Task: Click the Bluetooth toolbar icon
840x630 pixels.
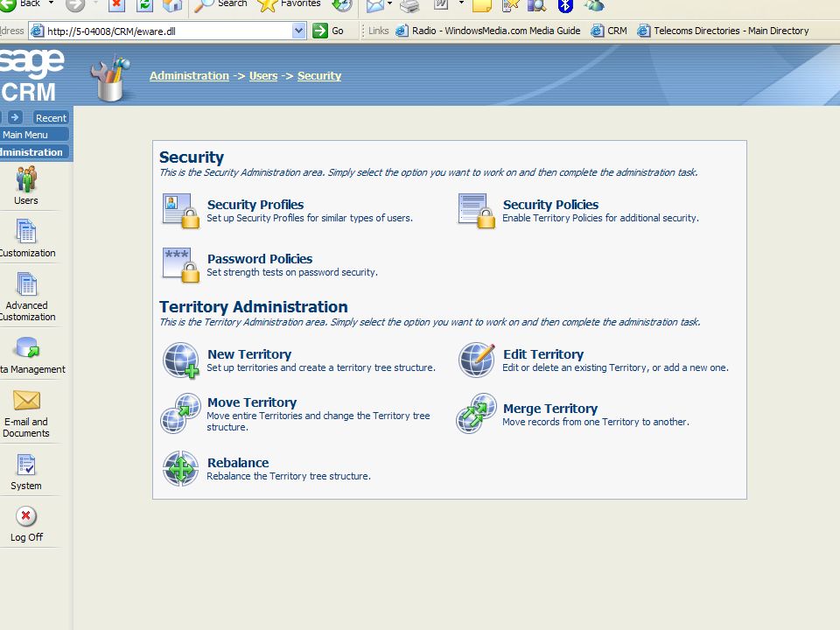Action: [565, 5]
